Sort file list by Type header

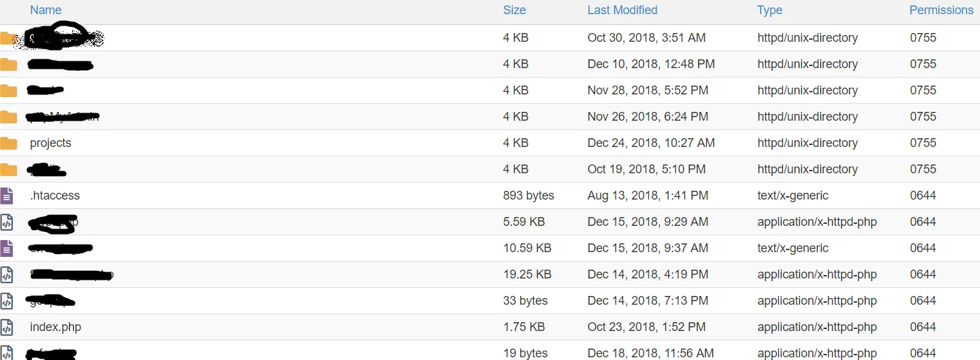pos(769,10)
